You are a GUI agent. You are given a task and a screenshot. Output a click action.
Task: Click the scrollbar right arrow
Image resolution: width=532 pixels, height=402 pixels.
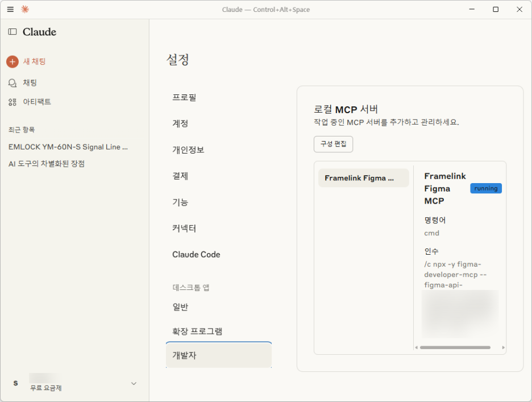[503, 347]
